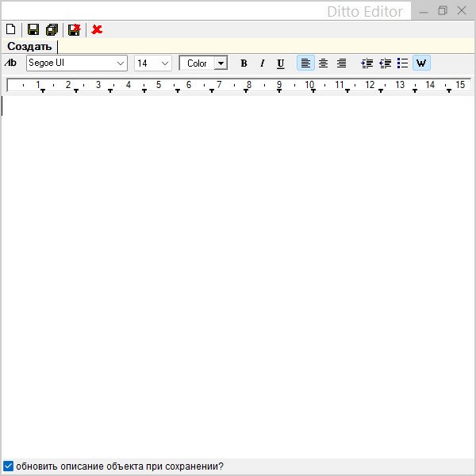Expand the Segoe UI font dropdown
Viewport: 476px width, 476px height.
(x=121, y=63)
